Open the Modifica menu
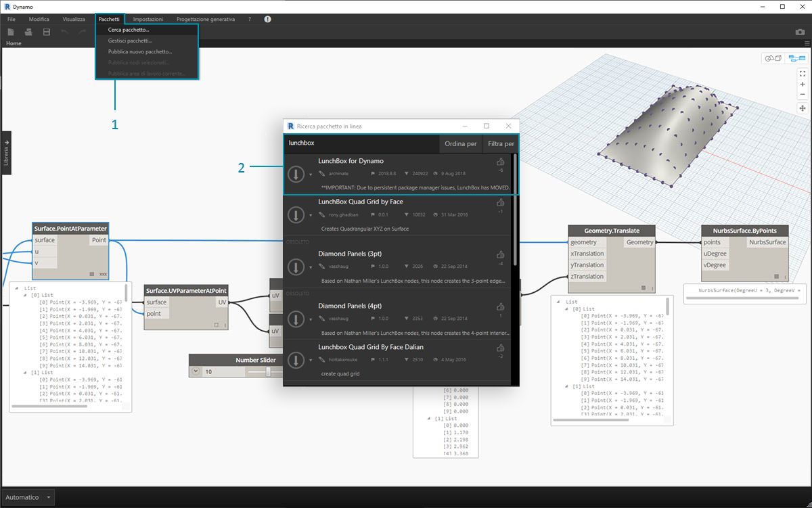Screen dimensions: 812x508 (39, 19)
